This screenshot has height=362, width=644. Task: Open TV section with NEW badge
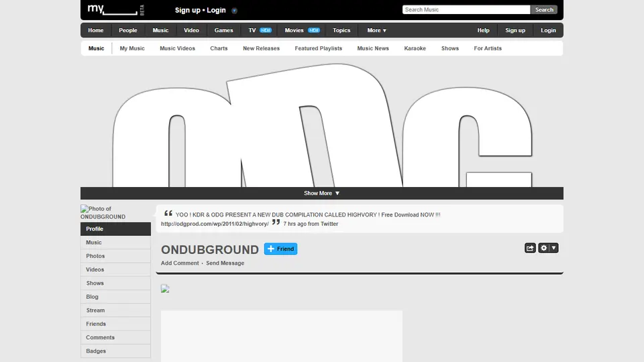coord(260,30)
